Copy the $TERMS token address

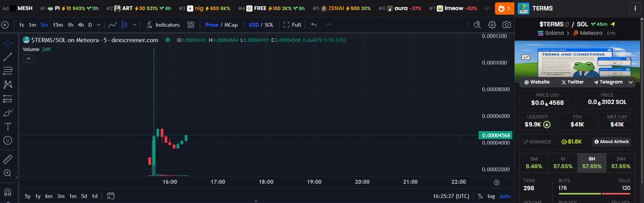(x=566, y=24)
